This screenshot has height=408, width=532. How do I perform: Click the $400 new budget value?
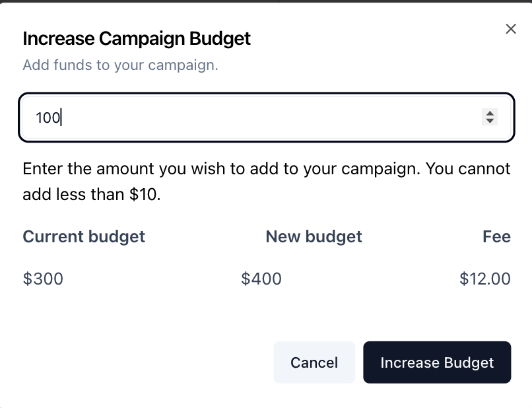click(x=261, y=279)
